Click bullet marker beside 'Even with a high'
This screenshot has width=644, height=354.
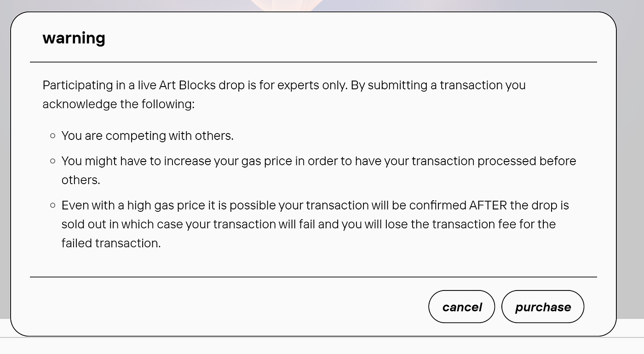coord(52,205)
